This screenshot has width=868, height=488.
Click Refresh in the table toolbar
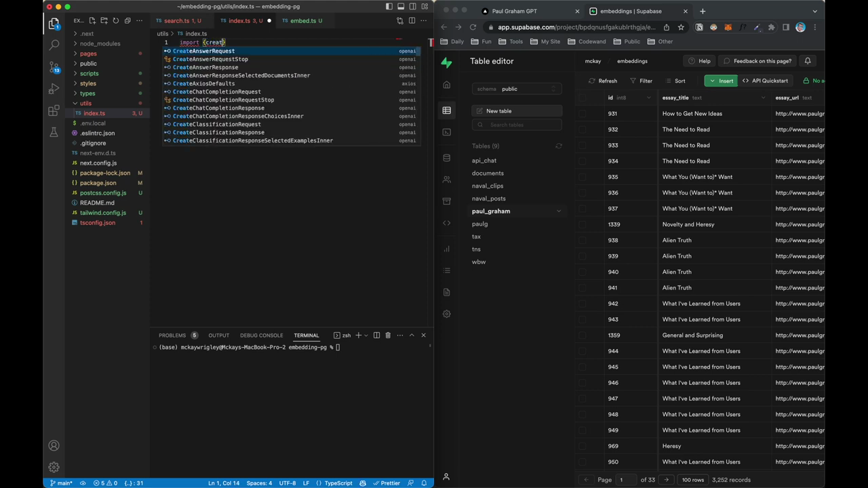coord(603,81)
